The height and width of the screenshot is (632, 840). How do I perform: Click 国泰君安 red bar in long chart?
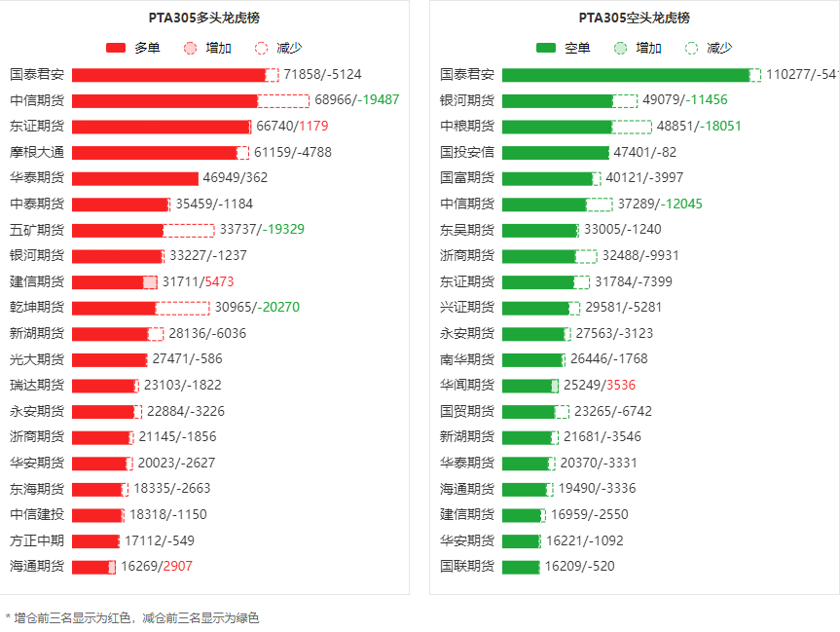coord(167,75)
